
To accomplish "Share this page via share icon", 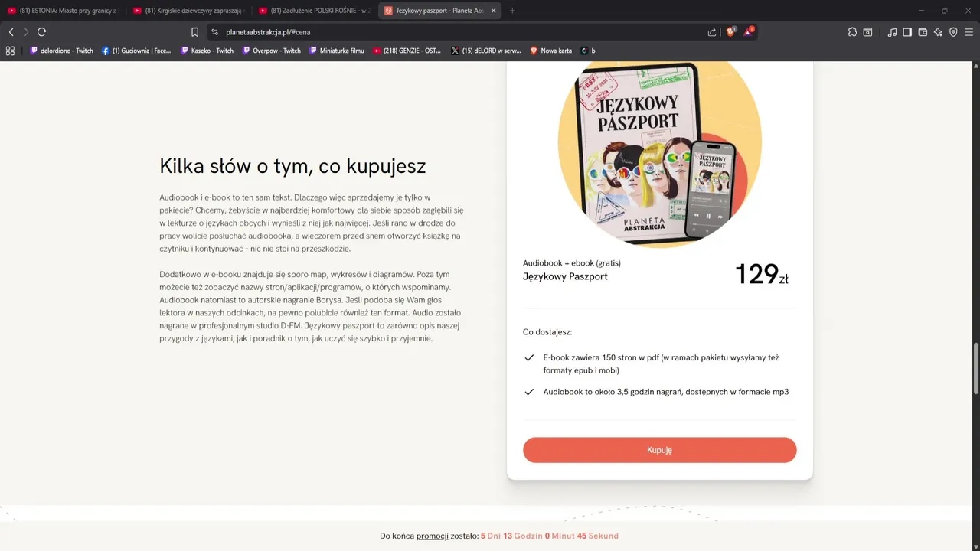I will [712, 32].
